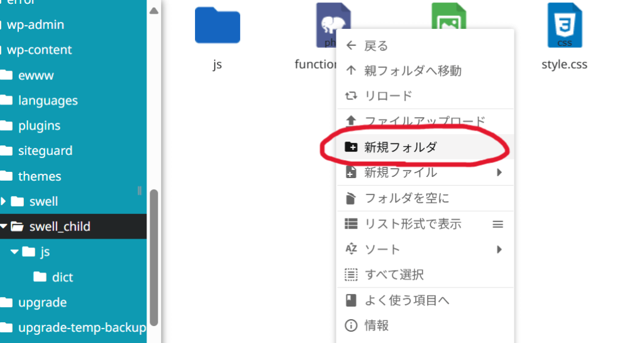644x343 pixels.
Task: Select the style.css file icon
Action: click(x=564, y=25)
